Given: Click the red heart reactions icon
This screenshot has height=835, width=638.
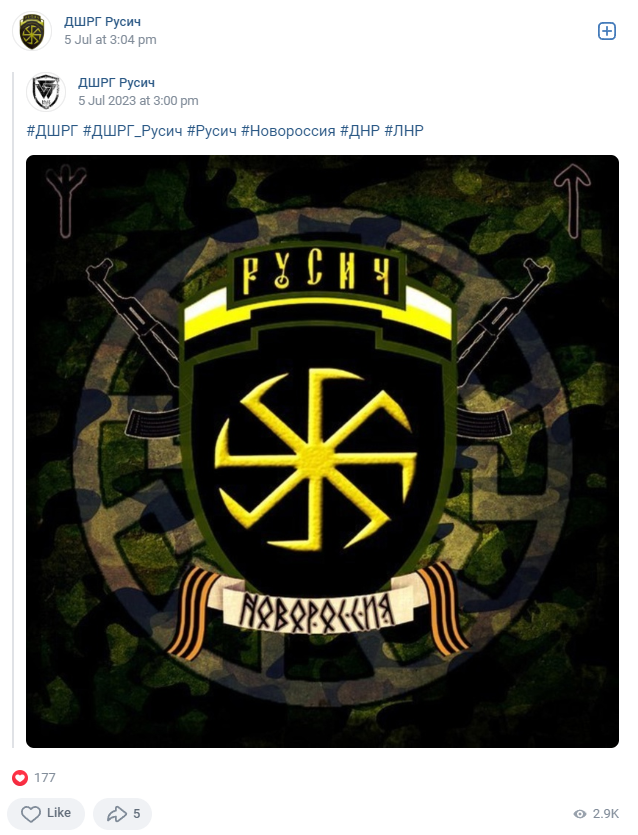Looking at the screenshot, I should tap(20, 777).
